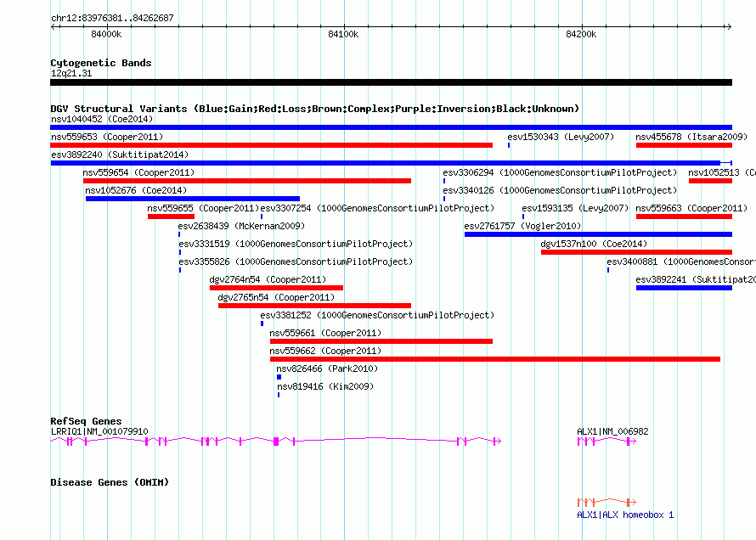This screenshot has width=756, height=540.
Task: Click the orange ALX1 disease gene glyph
Action: 607,503
